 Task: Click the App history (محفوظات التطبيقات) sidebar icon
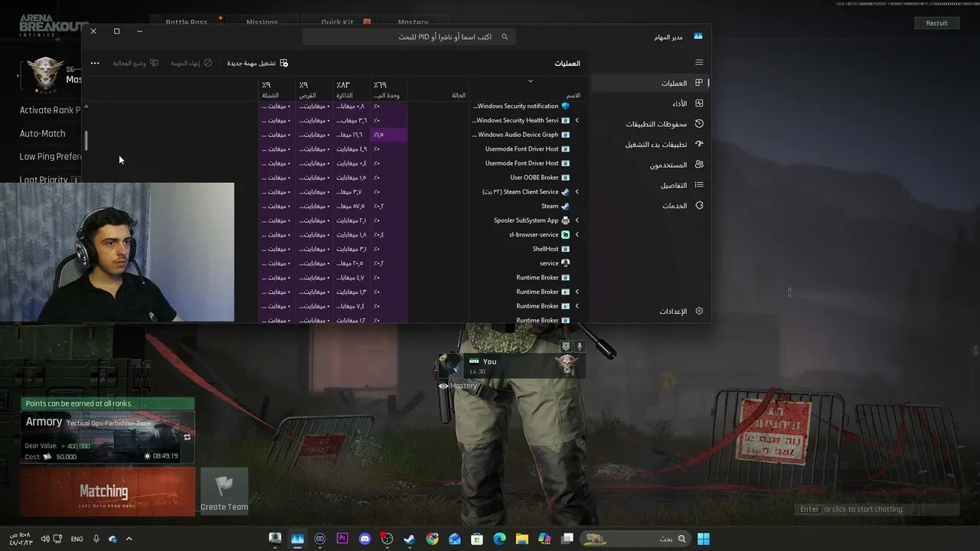699,124
